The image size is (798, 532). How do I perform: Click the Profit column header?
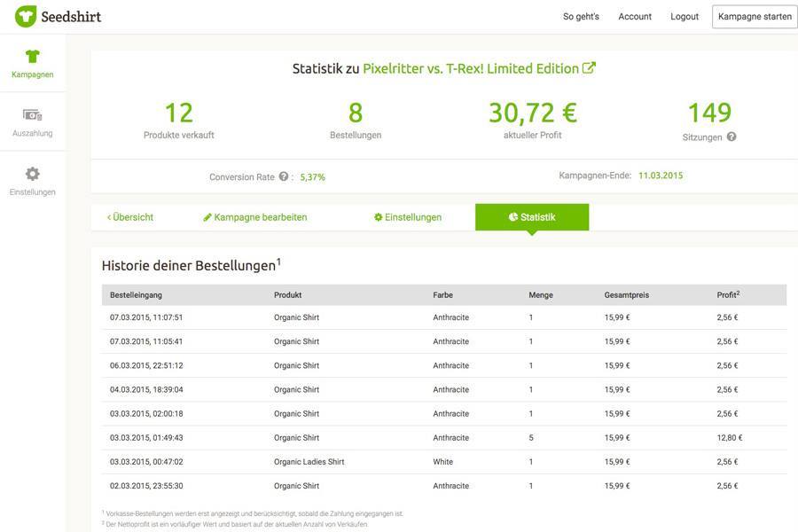(728, 294)
